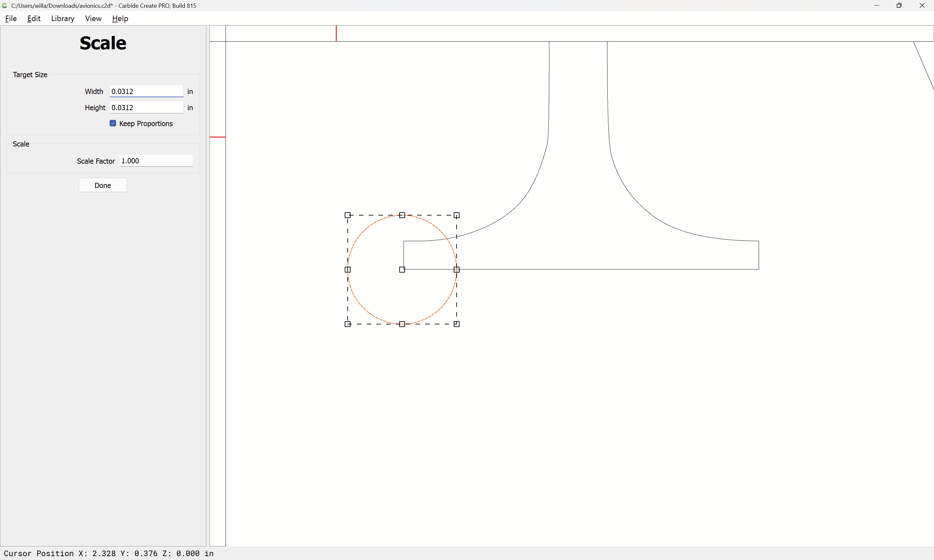
Task: Click the left-middle selection handle
Action: click(348, 269)
